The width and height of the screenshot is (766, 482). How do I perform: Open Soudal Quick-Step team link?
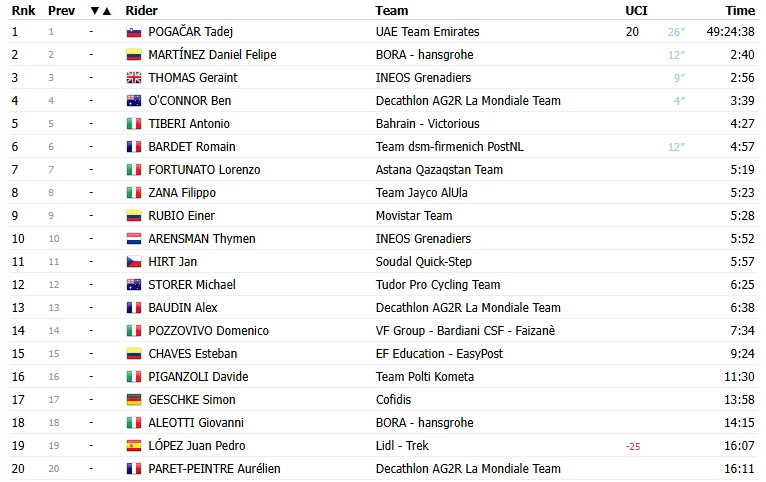pos(424,262)
